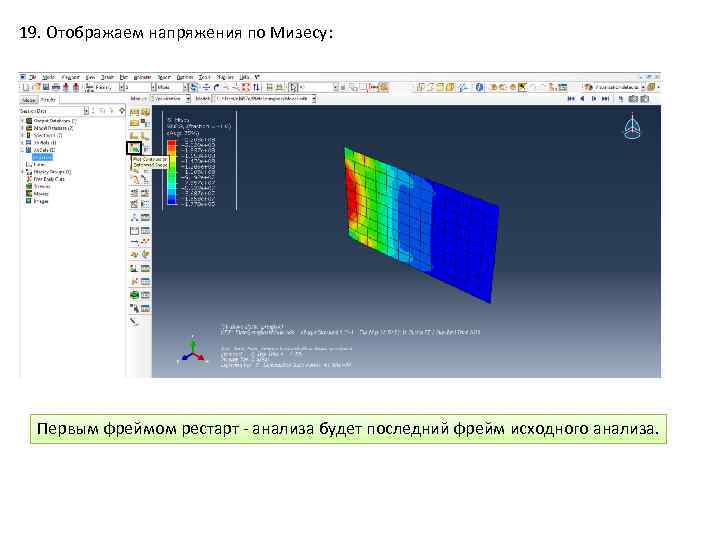Click the camera screenshot icon near playback controls
Image resolution: width=720 pixels, height=540 pixels.
(633, 98)
